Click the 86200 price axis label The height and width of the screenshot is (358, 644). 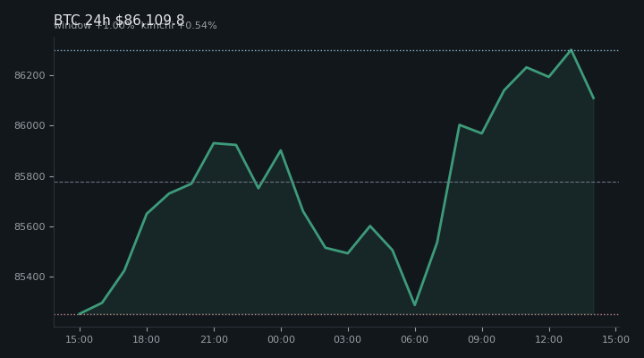(x=30, y=75)
